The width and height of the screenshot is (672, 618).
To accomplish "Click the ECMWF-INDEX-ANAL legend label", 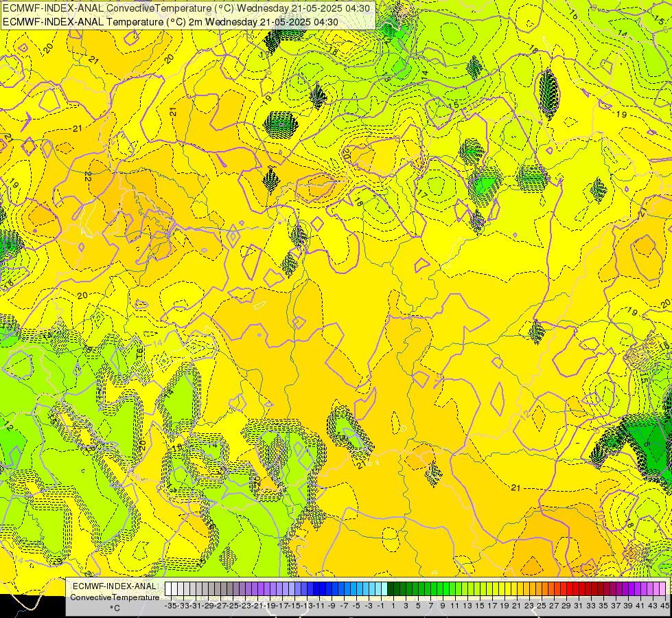I will click(115, 586).
